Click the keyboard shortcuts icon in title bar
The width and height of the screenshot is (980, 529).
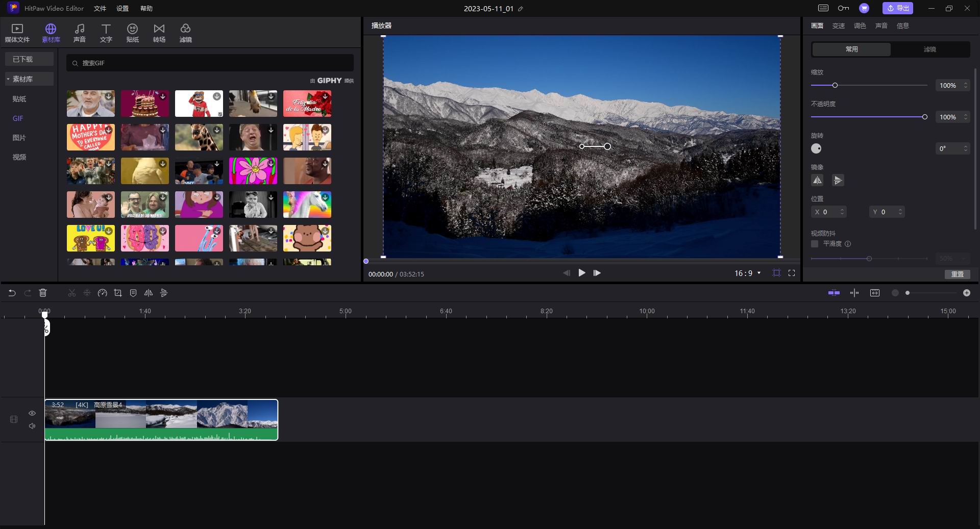click(x=823, y=8)
